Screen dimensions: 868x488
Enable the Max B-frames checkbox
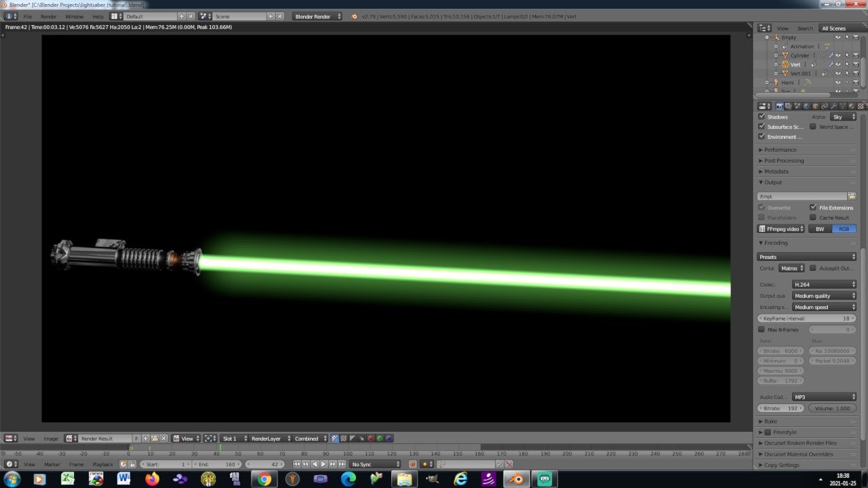coord(761,329)
